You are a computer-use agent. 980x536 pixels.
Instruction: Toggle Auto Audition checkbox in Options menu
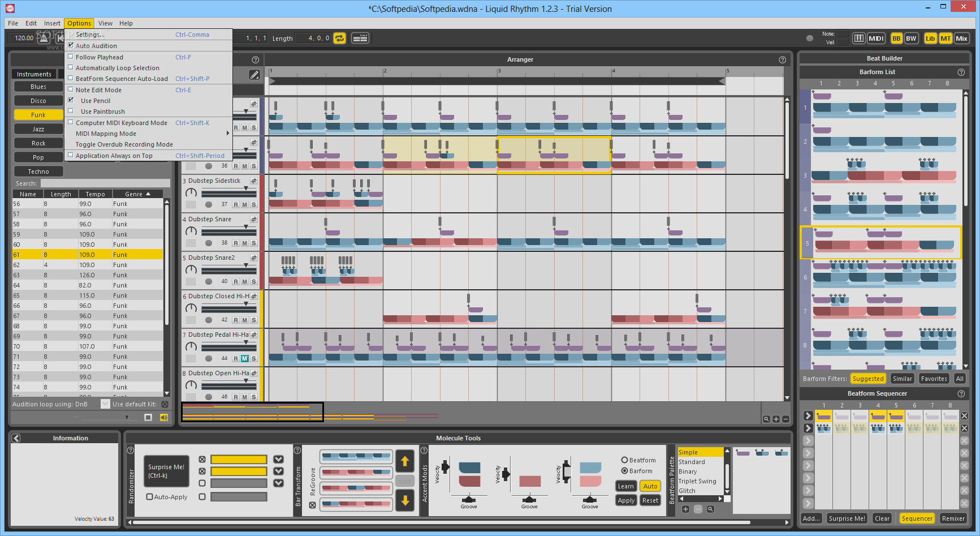click(71, 45)
